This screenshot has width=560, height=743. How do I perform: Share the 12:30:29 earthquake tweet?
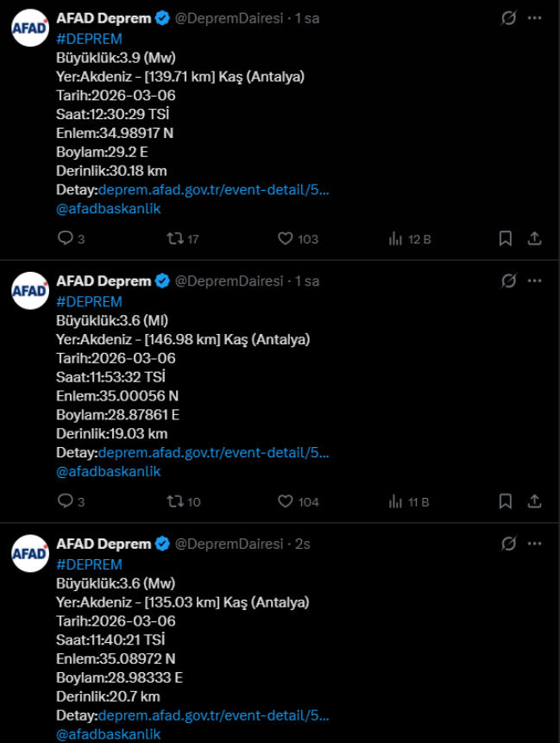coord(534,239)
